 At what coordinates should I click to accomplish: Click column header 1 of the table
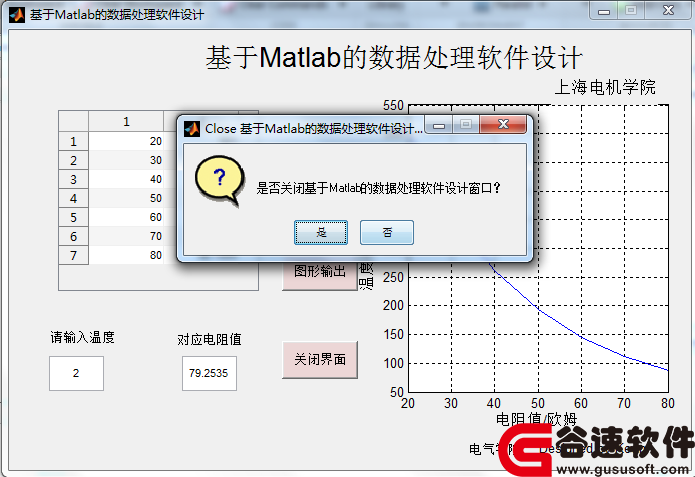point(126,121)
